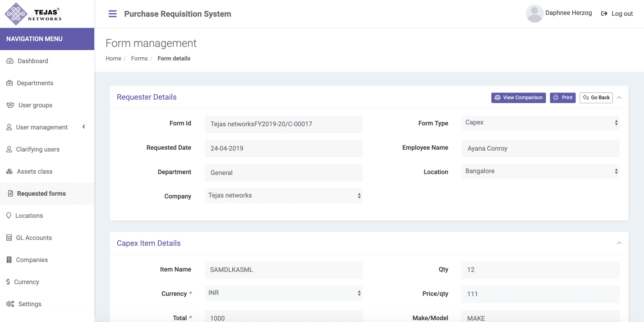Click the Make/Model field

click(x=541, y=317)
